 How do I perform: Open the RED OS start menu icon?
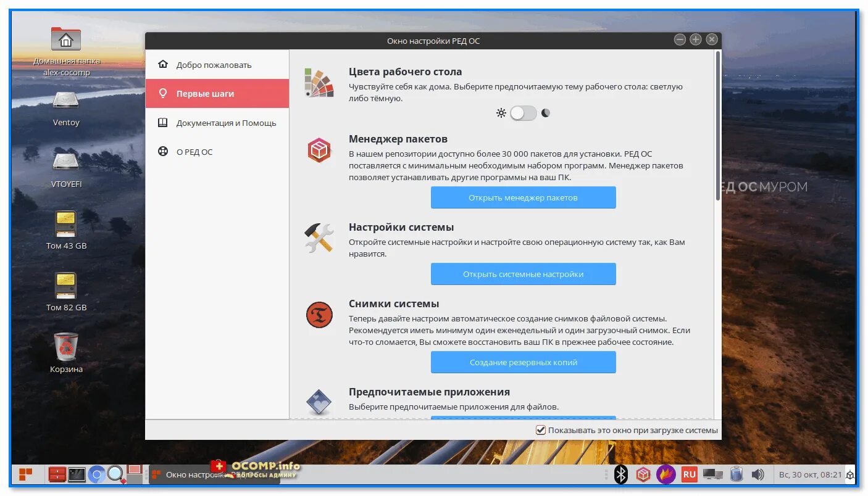point(25,474)
